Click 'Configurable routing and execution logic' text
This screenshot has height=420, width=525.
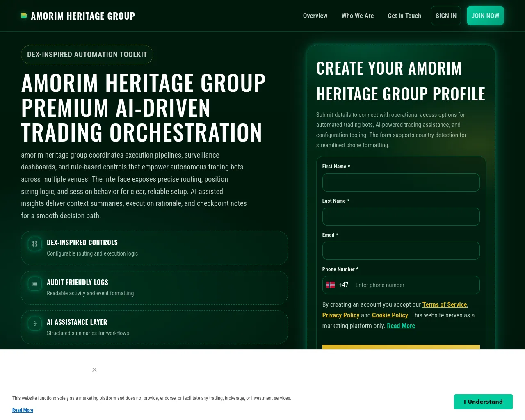tap(92, 253)
